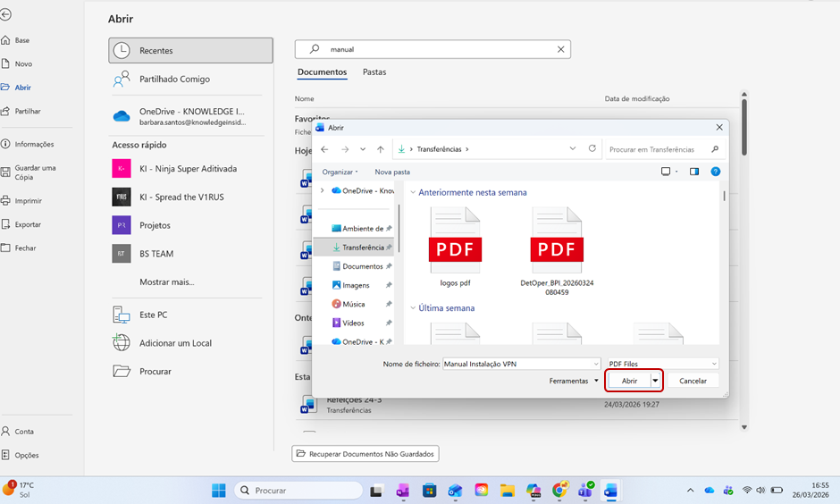The width and height of the screenshot is (840, 504).
Task: Open the Ferramentas dropdown menu
Action: [x=574, y=381]
